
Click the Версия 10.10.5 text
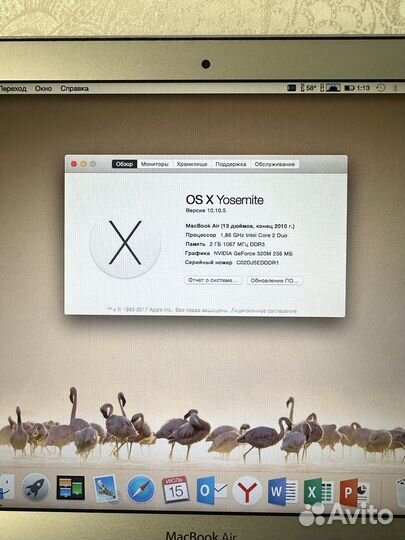click(206, 210)
